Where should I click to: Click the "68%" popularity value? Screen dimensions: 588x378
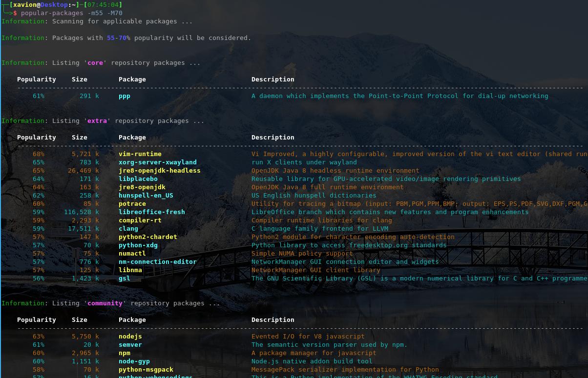click(x=39, y=154)
